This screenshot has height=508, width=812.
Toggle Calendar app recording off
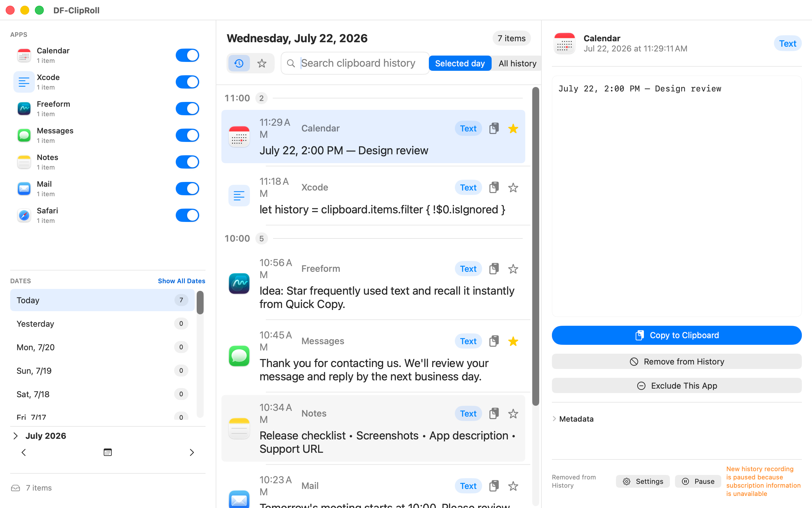click(x=187, y=56)
